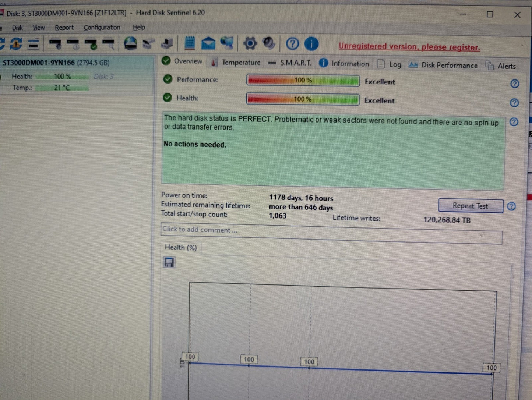Maximize the Hard Disk Sentinel window

(x=490, y=14)
